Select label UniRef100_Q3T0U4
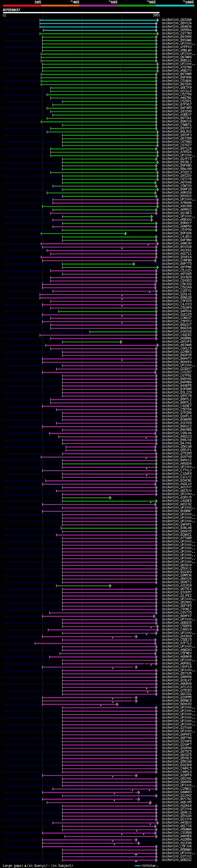The height and width of the screenshot is (868, 197). 177,728
